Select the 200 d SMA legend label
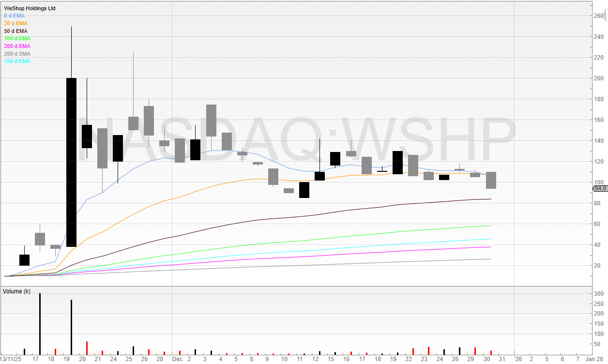Screen dimensions: 608x364 click(x=17, y=54)
